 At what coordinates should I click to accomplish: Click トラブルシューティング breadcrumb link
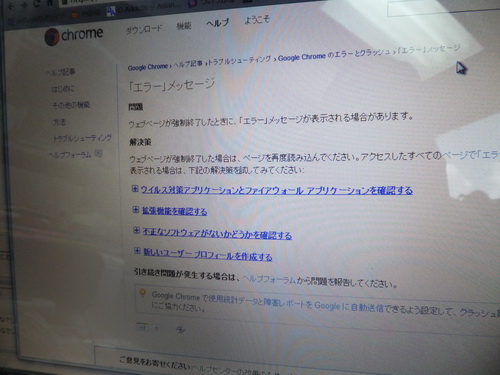pos(240,61)
